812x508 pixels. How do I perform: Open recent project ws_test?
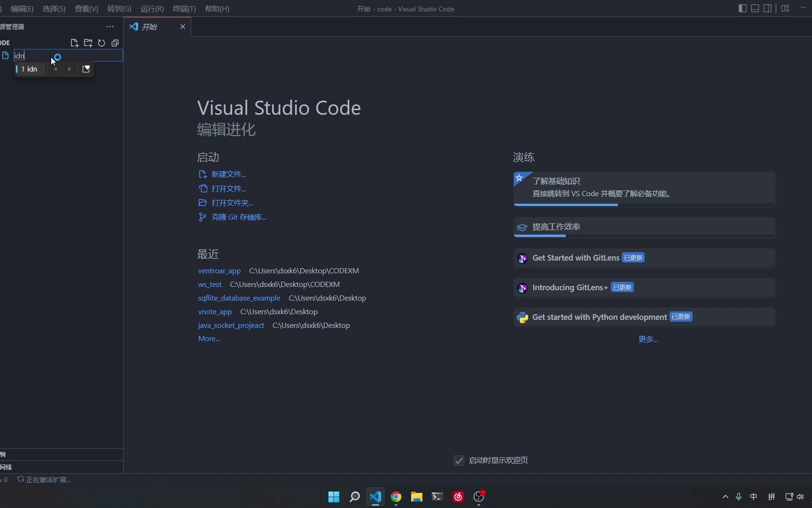click(210, 285)
